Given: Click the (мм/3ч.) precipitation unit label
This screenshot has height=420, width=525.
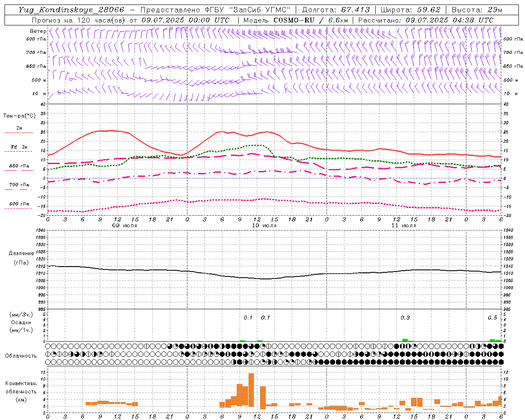Looking at the screenshot, I should click(x=21, y=315).
